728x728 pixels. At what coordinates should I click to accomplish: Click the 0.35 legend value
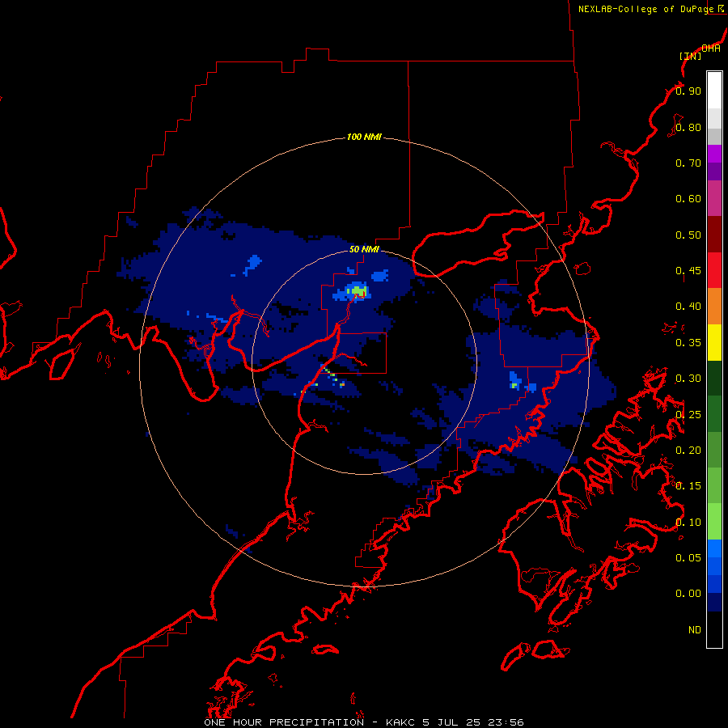point(688,343)
